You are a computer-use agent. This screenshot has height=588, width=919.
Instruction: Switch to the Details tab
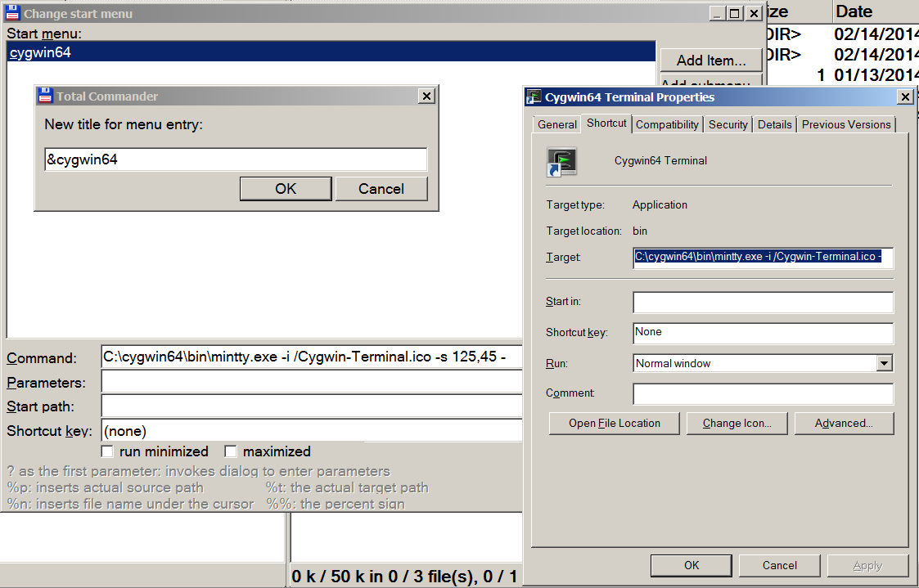[774, 124]
